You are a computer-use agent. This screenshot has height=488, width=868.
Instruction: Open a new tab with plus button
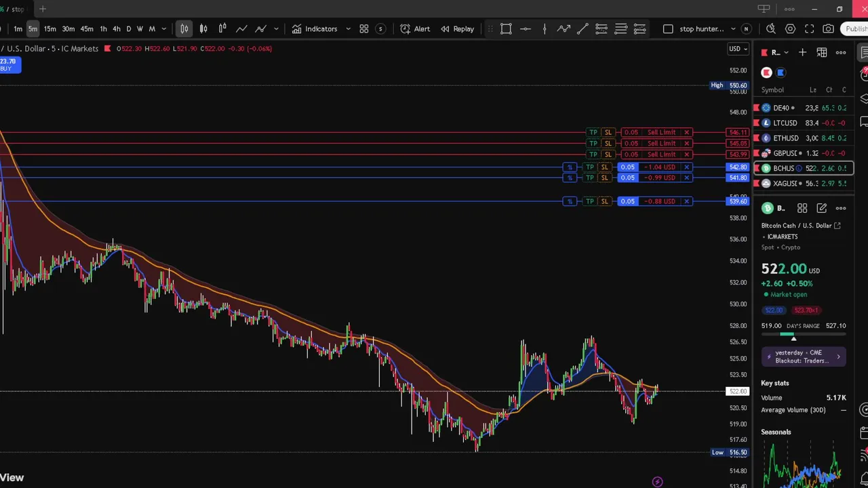(43, 9)
